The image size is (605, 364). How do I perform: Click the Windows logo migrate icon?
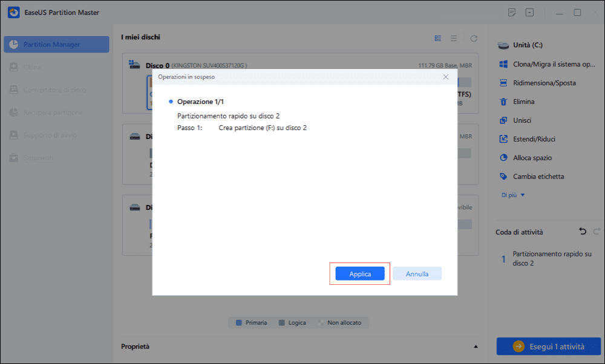(503, 64)
